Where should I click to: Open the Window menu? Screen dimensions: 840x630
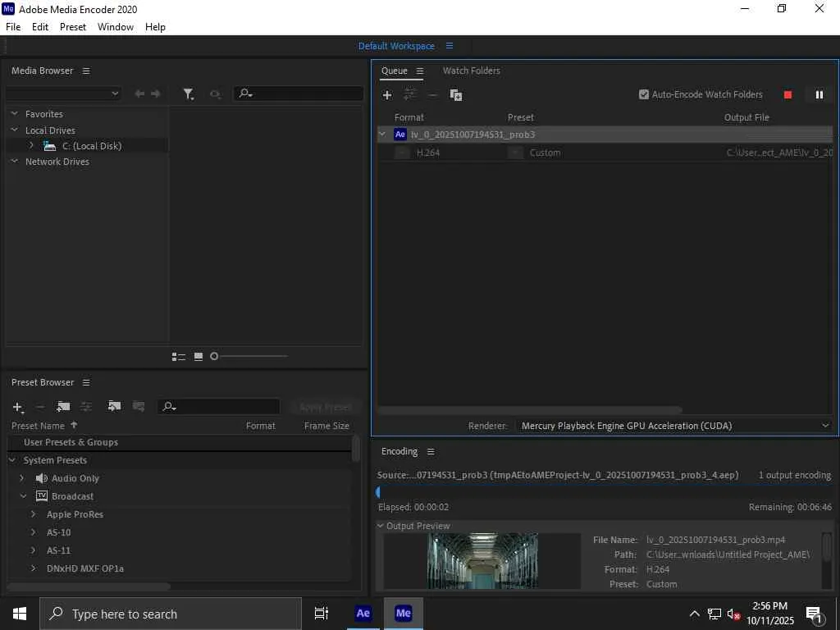[x=116, y=27]
